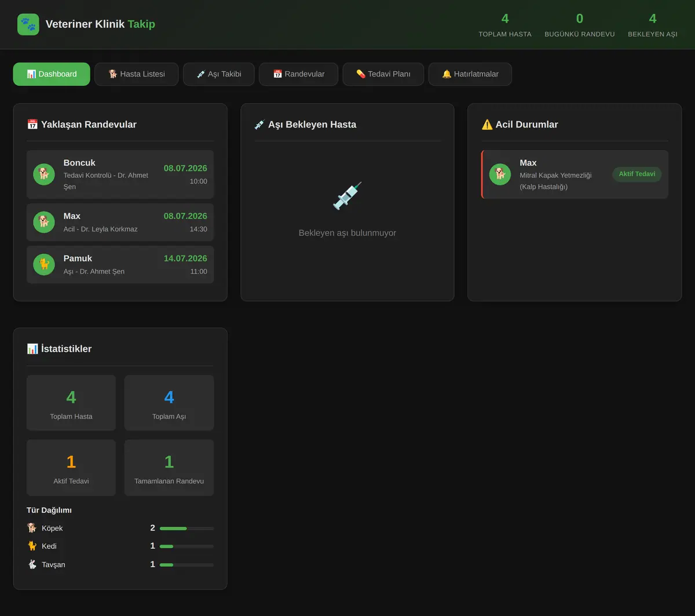Click Boncuk's dog avatar in appointments
Image resolution: width=695 pixels, height=616 pixels.
click(44, 174)
